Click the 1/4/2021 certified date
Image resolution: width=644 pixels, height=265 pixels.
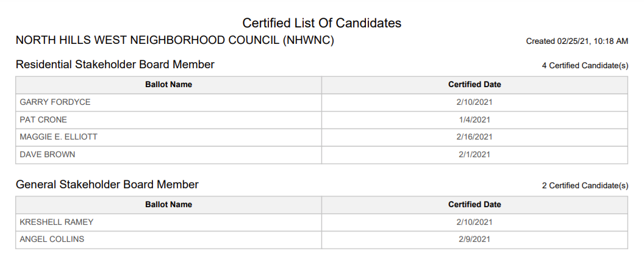[x=475, y=120]
